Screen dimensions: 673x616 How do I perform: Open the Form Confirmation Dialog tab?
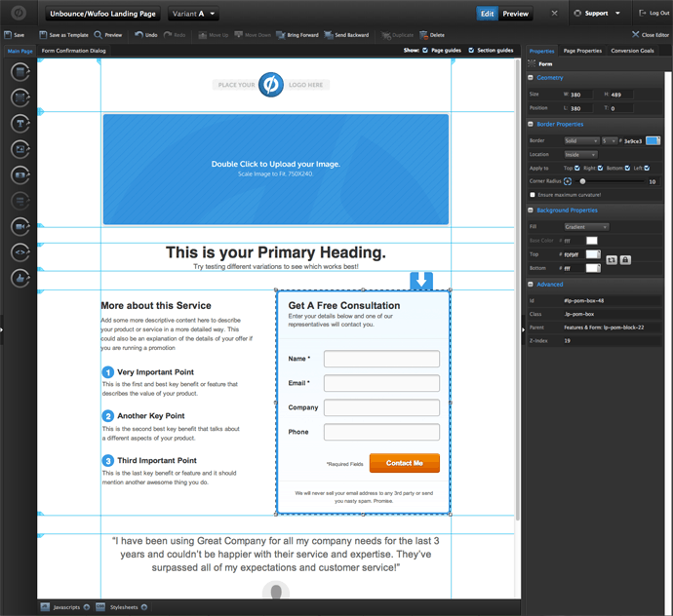tap(74, 50)
